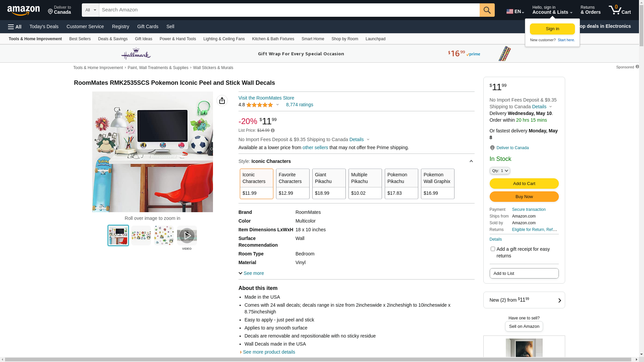Image resolution: width=644 pixels, height=362 pixels.
Task: Select the second product image thumbnail
Action: tap(141, 236)
